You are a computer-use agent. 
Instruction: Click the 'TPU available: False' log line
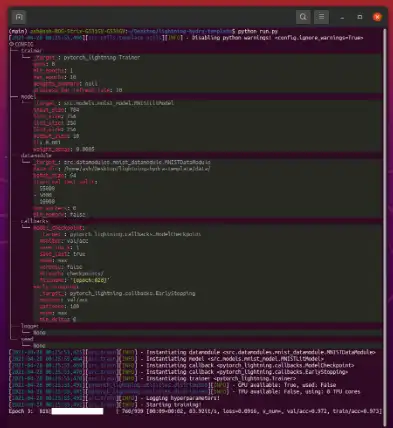pos(185,392)
